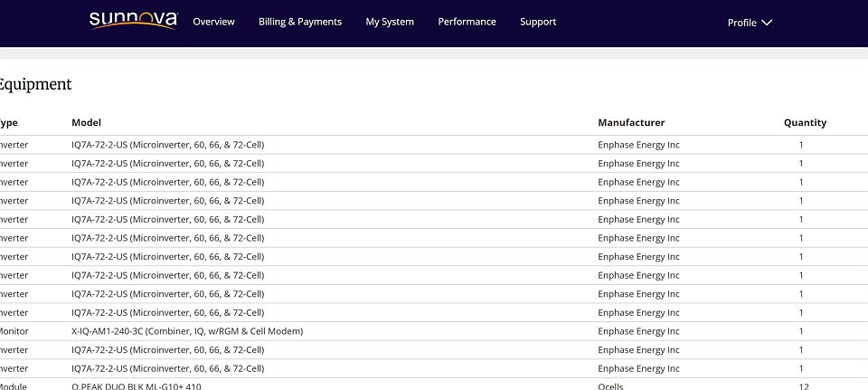Viewport: 868px width, 390px height.
Task: Select the topmost IQ7A-72-2-US microinverter row
Action: click(168, 145)
